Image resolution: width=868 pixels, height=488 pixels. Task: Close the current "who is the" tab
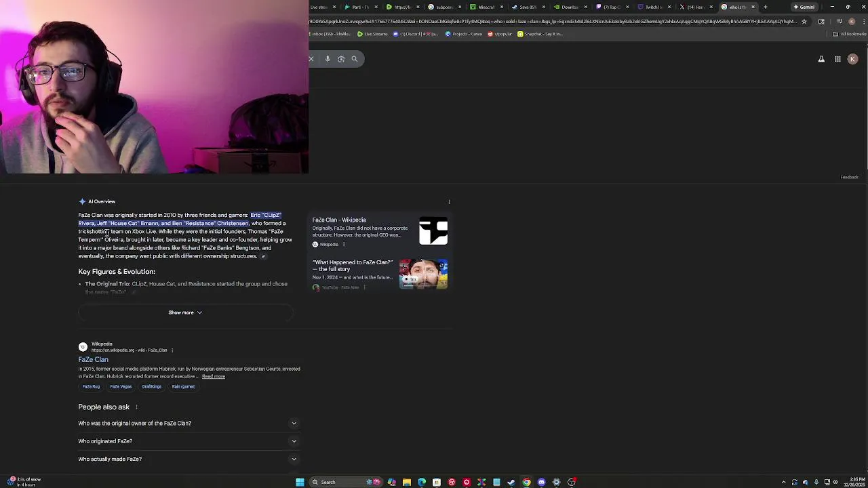753,7
